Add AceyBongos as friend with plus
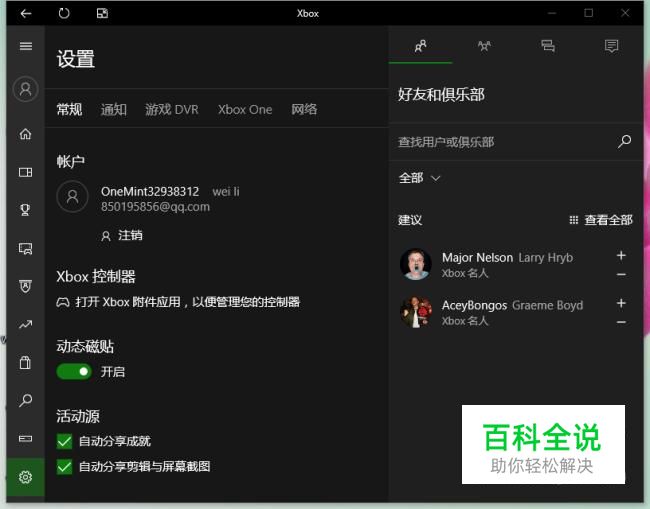650x509 pixels. tap(621, 303)
